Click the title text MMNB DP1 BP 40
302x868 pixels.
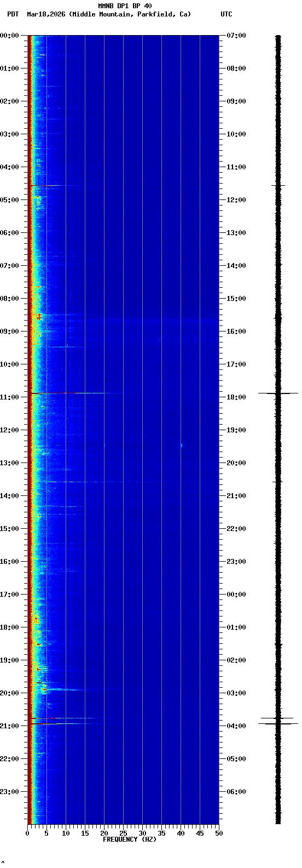[125, 6]
